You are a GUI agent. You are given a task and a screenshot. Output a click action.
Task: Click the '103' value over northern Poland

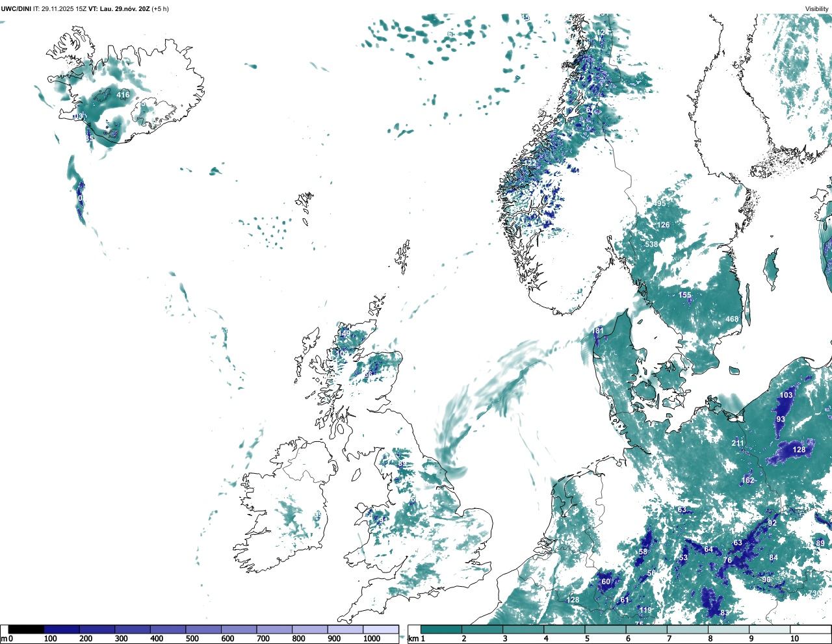786,395
